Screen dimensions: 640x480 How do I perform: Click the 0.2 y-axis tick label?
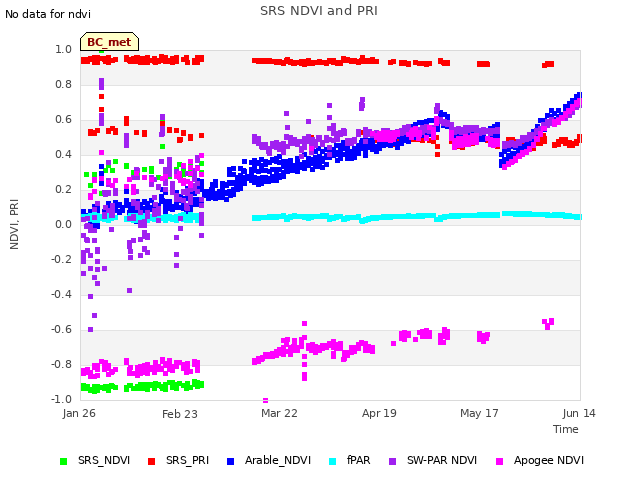pyautogui.click(x=64, y=189)
